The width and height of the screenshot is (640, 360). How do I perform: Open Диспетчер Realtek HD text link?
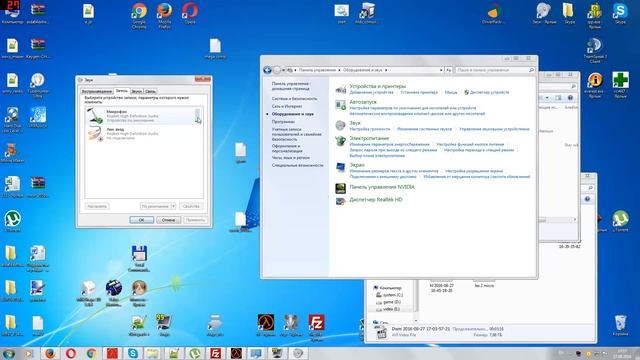pyautogui.click(x=376, y=200)
